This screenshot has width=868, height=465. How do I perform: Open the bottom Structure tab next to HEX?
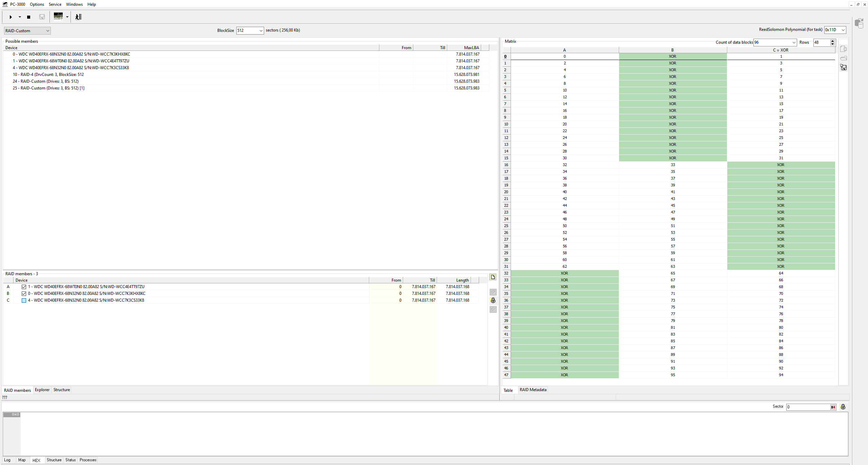click(54, 460)
